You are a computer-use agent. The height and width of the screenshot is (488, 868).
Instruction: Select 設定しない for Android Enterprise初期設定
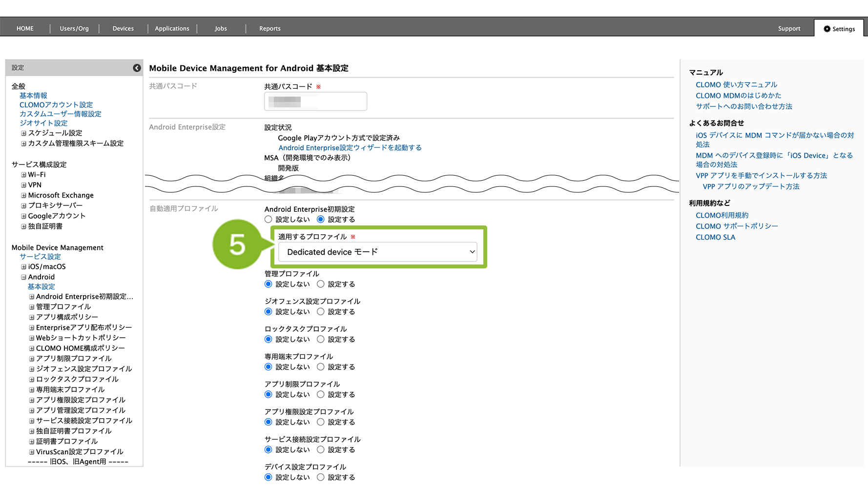pyautogui.click(x=269, y=220)
